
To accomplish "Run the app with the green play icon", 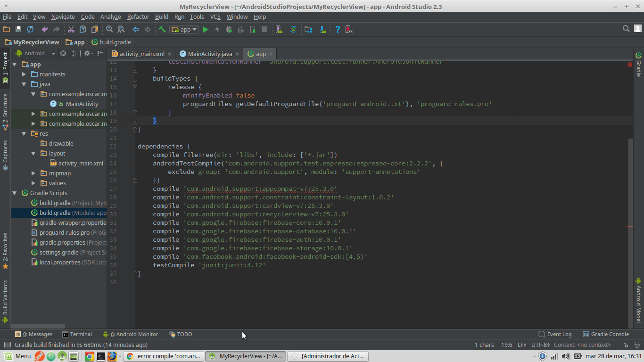I will [x=206, y=29].
